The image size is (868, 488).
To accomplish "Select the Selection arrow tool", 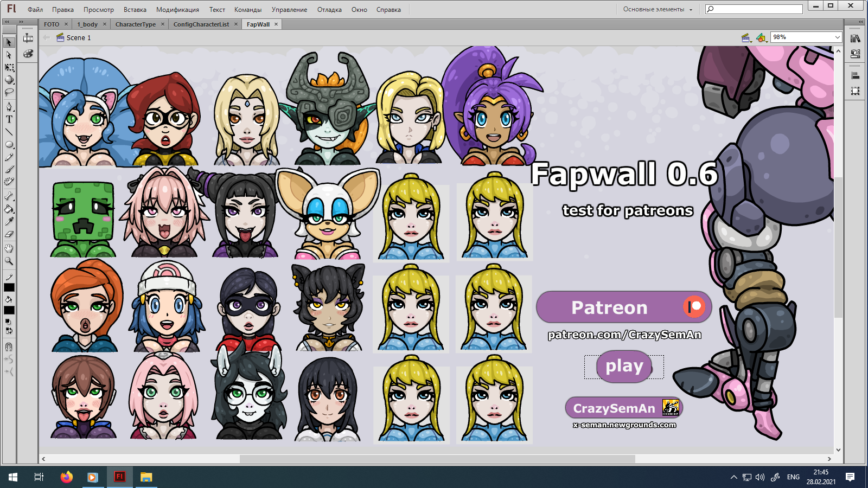I will point(9,42).
